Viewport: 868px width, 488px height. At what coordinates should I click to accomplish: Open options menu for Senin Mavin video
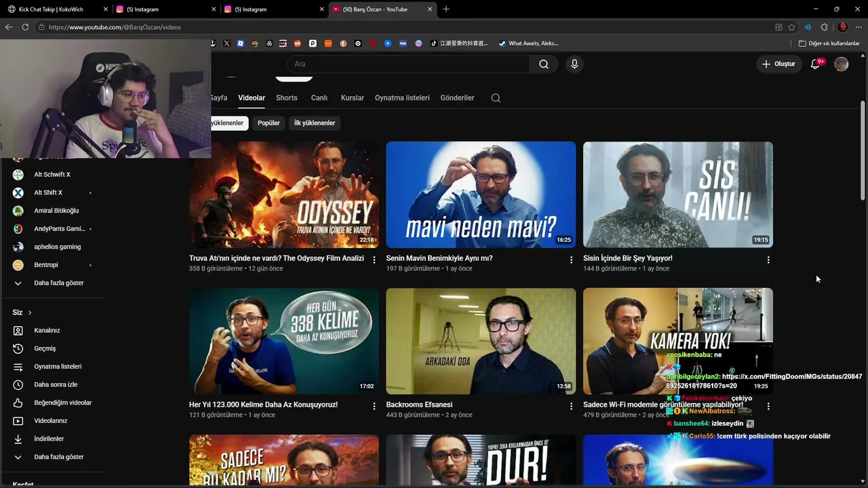point(571,260)
